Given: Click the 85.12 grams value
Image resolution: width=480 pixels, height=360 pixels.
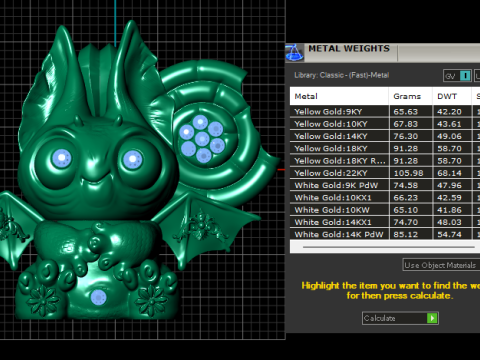Looking at the screenshot, I should [405, 235].
